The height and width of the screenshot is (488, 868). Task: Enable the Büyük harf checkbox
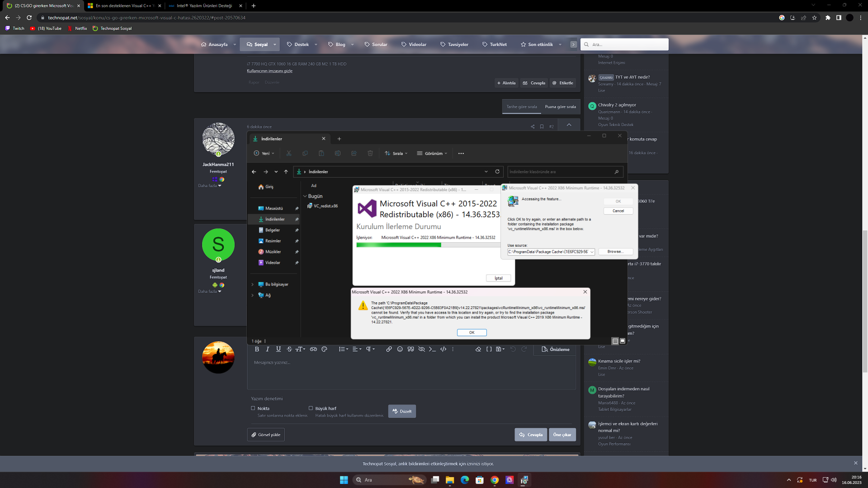[x=311, y=408]
